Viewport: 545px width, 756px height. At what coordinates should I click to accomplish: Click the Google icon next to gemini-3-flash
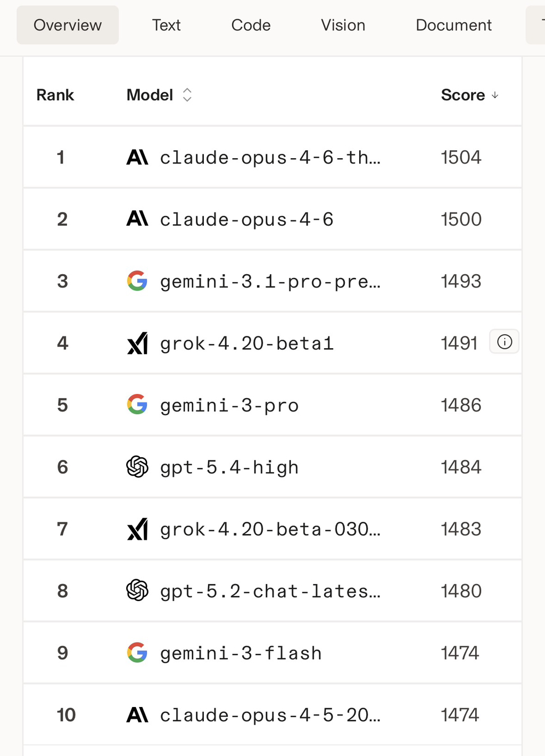[x=137, y=653]
